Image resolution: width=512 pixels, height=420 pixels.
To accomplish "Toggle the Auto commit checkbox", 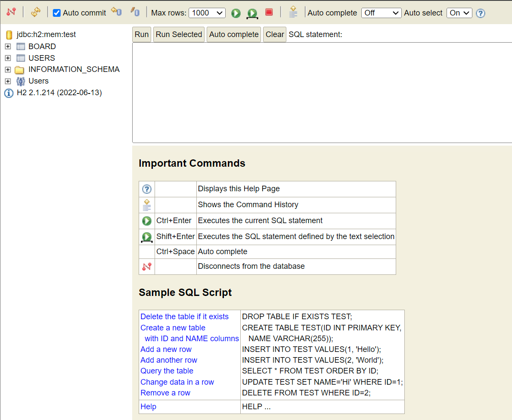I will 56,13.
